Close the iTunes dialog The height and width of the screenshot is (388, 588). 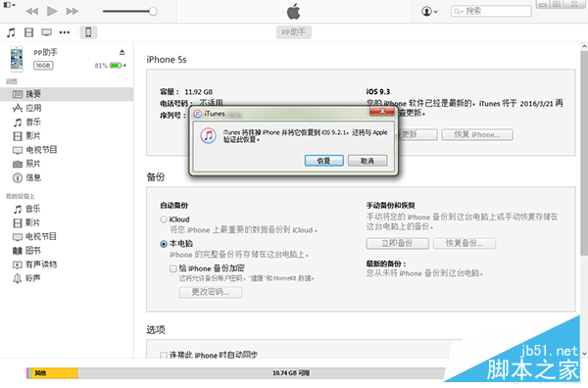point(382,111)
